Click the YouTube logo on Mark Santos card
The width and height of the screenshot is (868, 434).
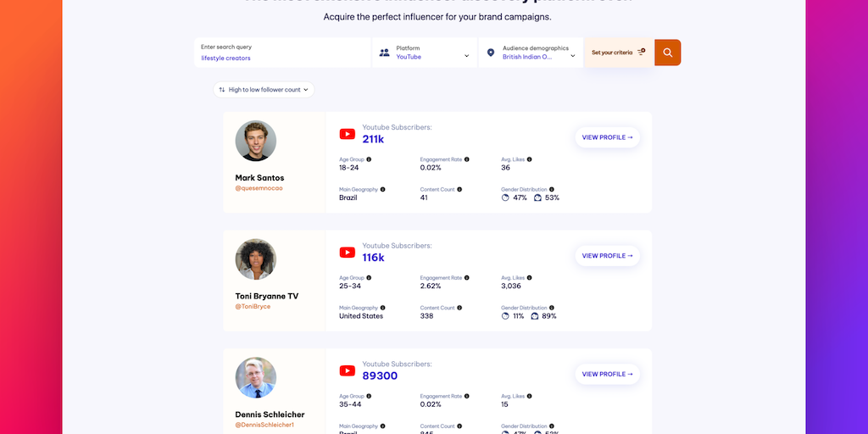tap(348, 134)
